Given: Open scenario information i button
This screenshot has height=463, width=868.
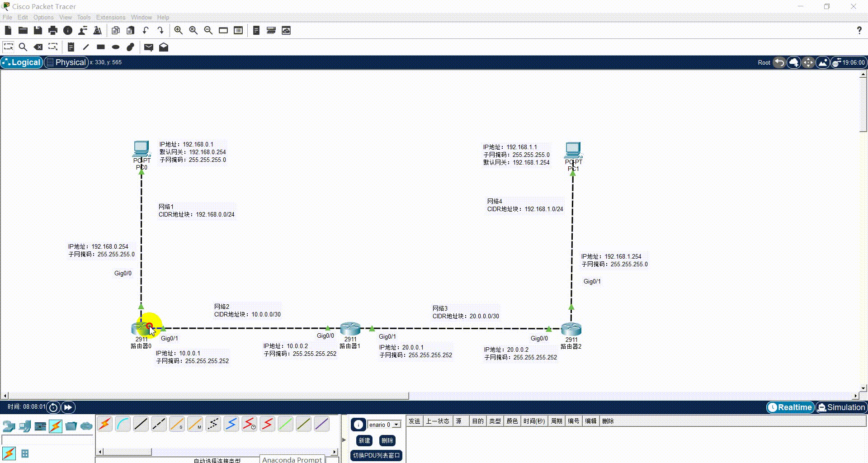Looking at the screenshot, I should (358, 425).
